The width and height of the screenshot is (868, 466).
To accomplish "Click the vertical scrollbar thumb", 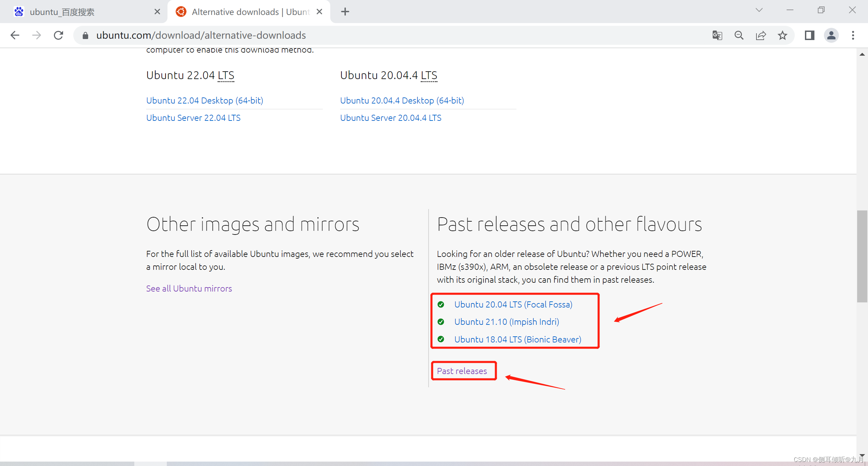I will click(x=862, y=256).
